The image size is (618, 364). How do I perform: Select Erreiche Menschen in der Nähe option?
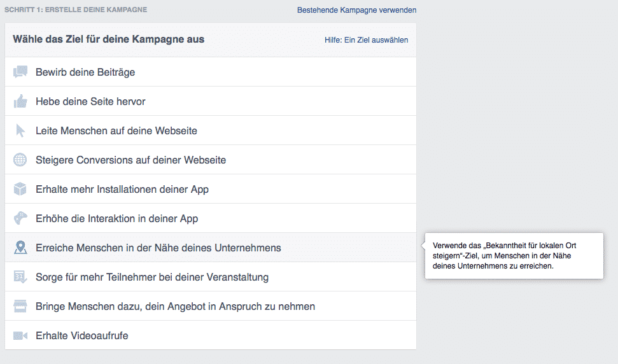(x=158, y=248)
